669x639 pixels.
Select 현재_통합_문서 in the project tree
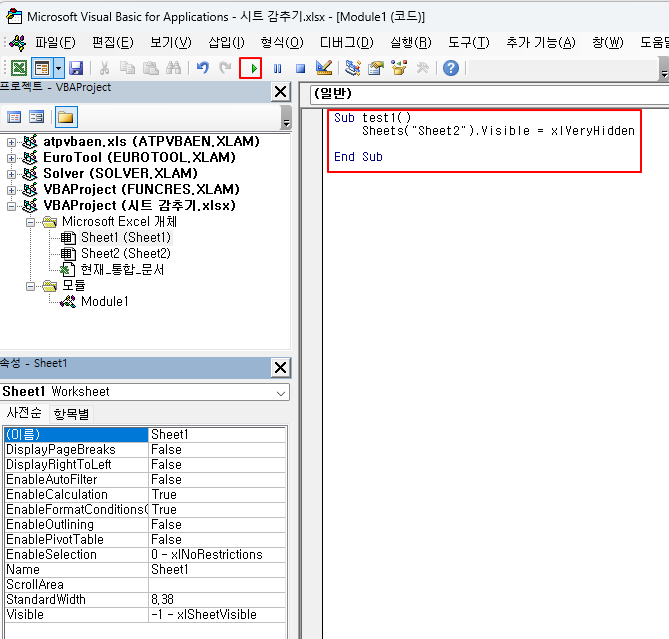tap(122, 269)
